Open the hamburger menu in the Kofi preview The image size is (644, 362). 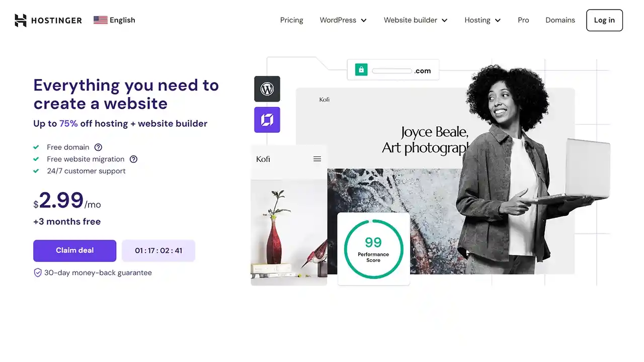[317, 159]
